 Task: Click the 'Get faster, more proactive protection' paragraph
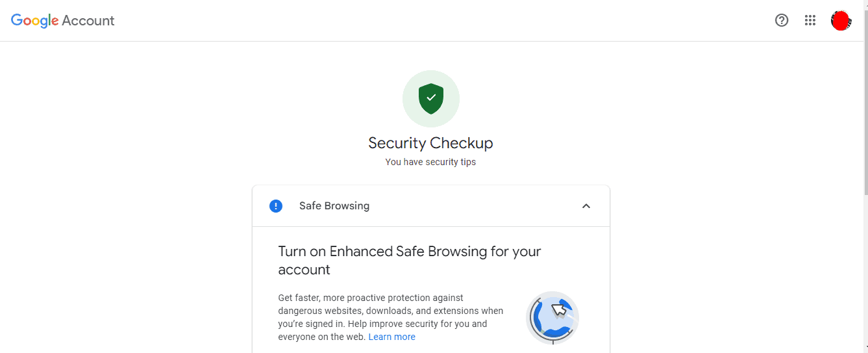tap(391, 317)
